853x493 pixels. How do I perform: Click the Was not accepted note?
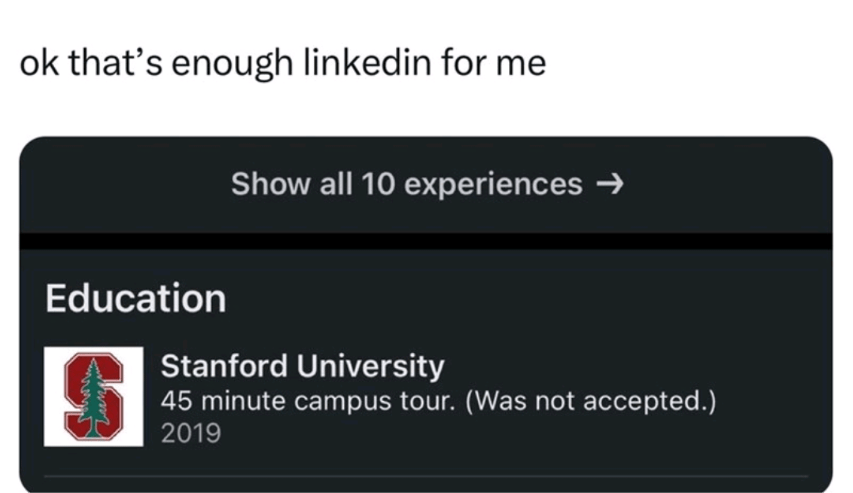(591, 401)
